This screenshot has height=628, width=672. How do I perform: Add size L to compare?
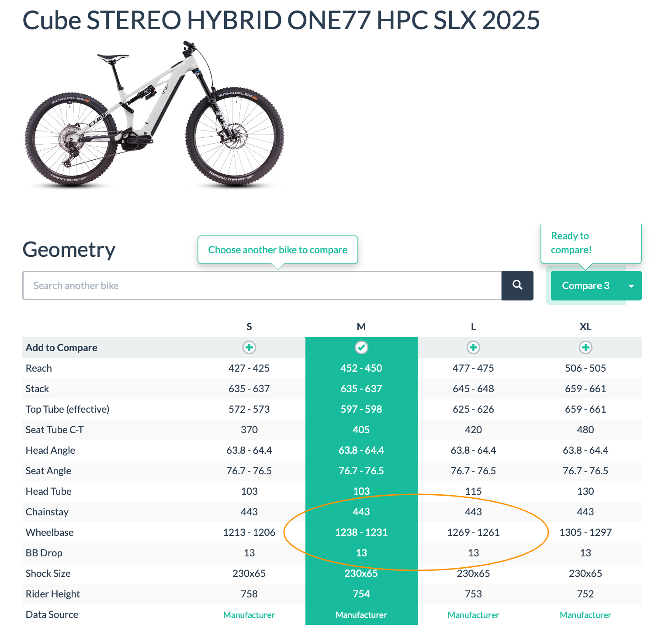coord(473,348)
